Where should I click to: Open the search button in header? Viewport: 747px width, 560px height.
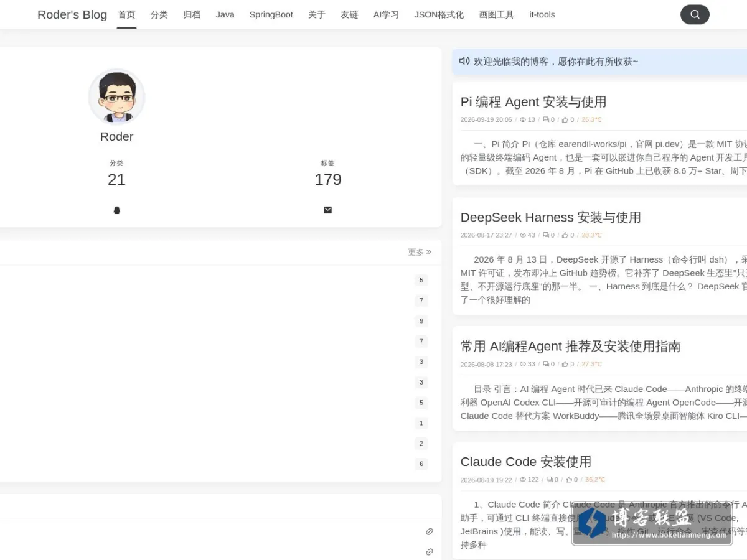[695, 14]
